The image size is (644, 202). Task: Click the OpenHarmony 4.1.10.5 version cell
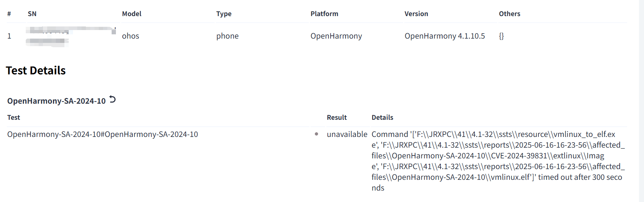[x=445, y=36]
